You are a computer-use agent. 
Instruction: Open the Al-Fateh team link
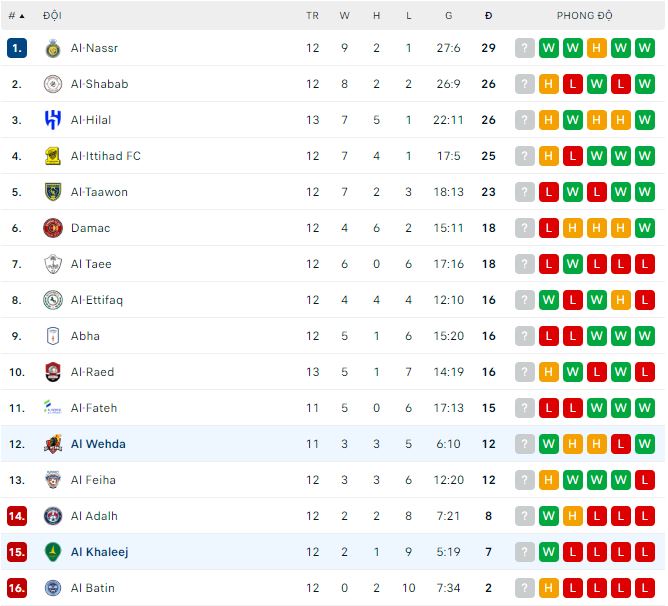(x=94, y=408)
